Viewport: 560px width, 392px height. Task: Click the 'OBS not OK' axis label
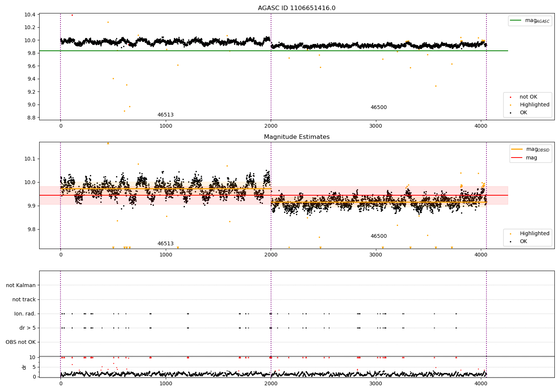tap(21, 342)
